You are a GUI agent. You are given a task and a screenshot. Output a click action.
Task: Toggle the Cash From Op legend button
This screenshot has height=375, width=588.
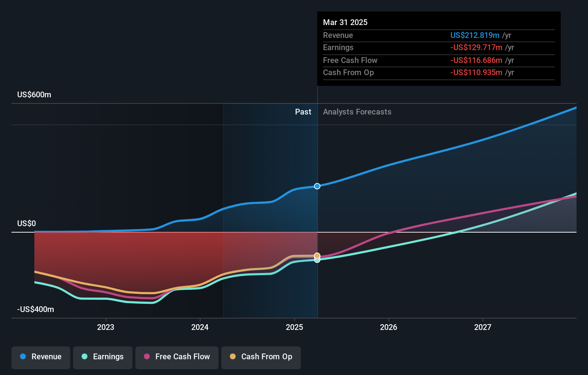(x=261, y=357)
